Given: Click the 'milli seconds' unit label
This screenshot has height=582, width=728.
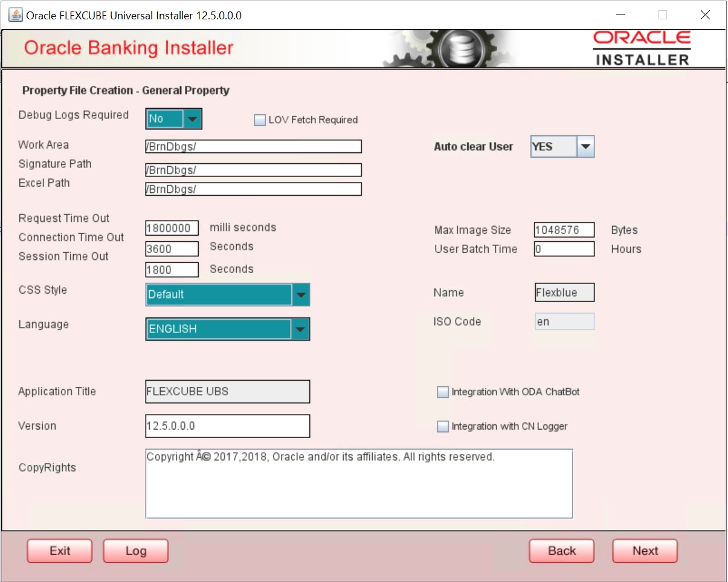Looking at the screenshot, I should pos(243,227).
